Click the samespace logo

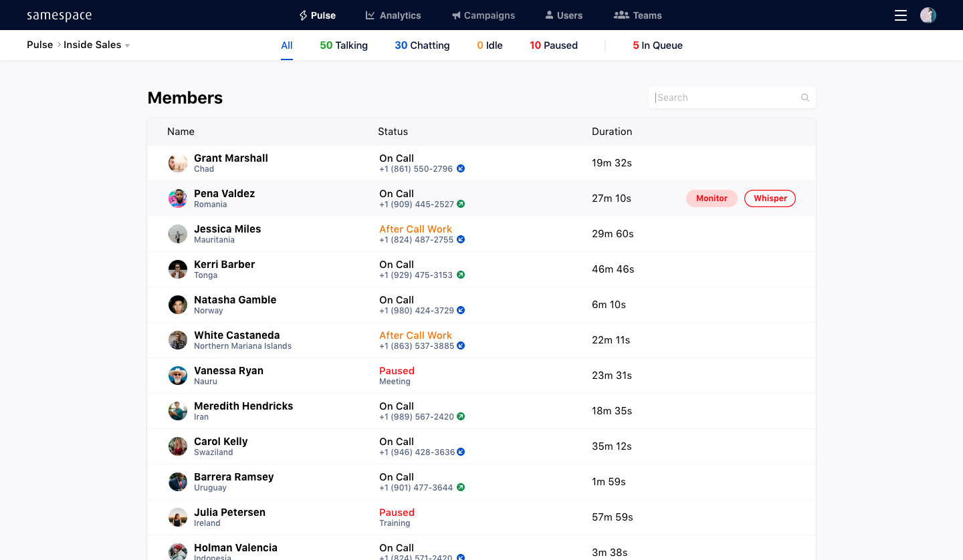coord(60,15)
